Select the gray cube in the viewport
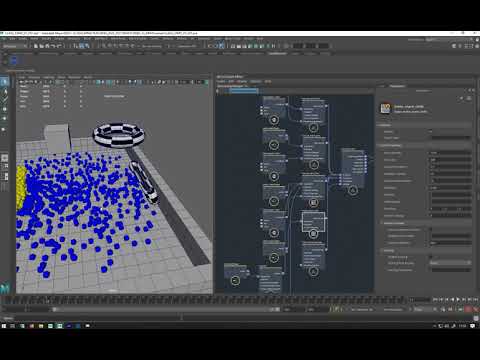This screenshot has width=480, height=360. [x=57, y=137]
